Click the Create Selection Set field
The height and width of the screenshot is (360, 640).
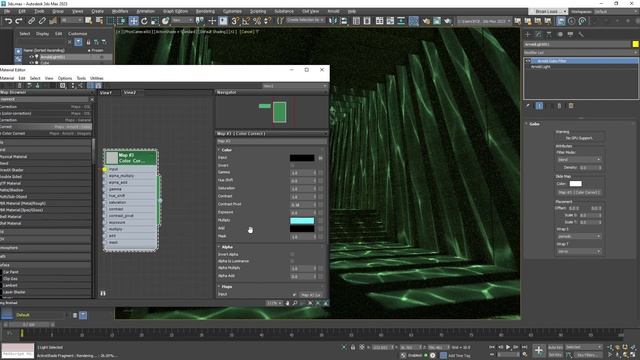305,20
